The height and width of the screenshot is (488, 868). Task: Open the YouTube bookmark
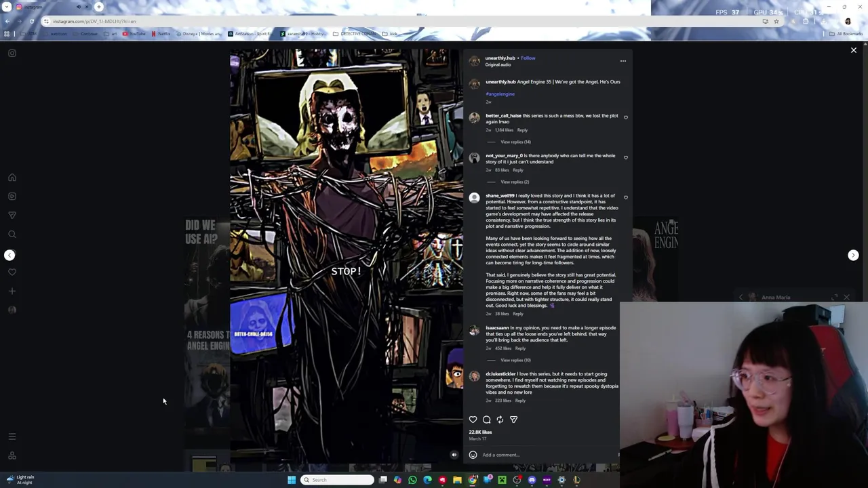pos(134,34)
